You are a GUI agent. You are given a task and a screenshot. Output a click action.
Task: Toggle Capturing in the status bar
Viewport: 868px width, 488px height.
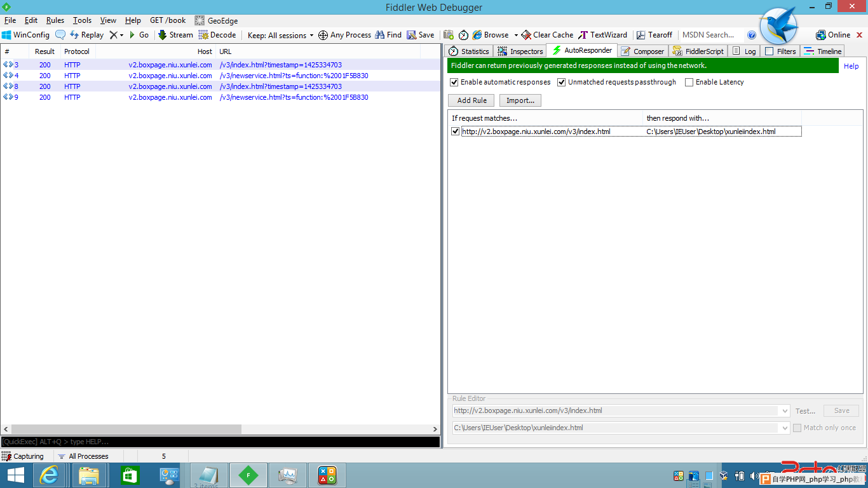(23, 456)
